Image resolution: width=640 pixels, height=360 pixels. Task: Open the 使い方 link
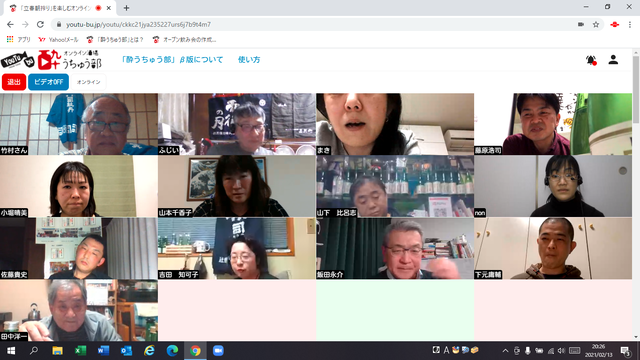point(249,60)
